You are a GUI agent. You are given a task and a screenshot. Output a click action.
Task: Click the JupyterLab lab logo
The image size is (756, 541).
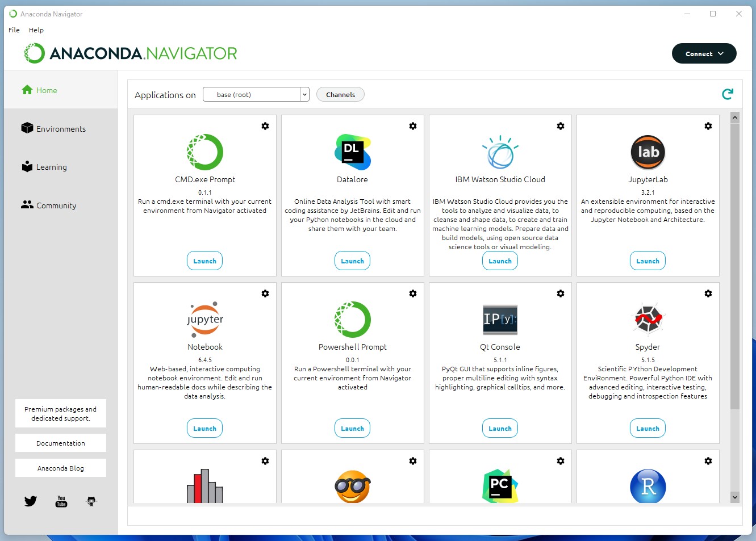click(x=648, y=152)
